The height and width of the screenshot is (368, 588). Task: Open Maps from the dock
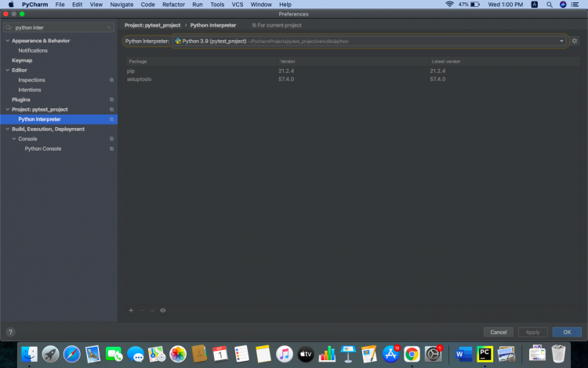(x=156, y=354)
